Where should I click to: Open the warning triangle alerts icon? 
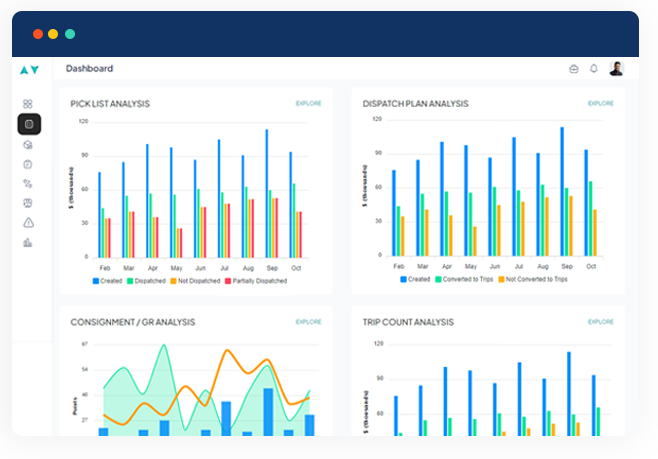pos(28,222)
